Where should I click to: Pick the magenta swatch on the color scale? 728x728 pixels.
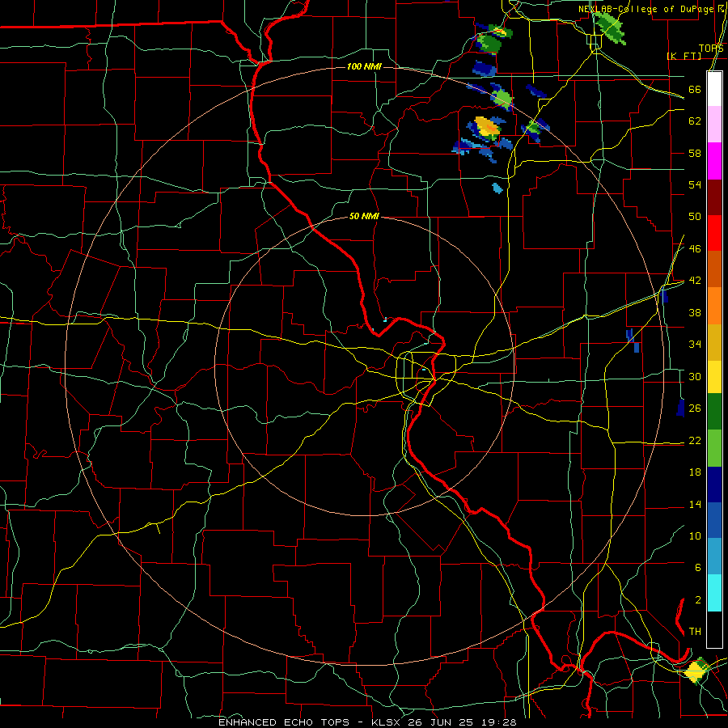pyautogui.click(x=714, y=161)
